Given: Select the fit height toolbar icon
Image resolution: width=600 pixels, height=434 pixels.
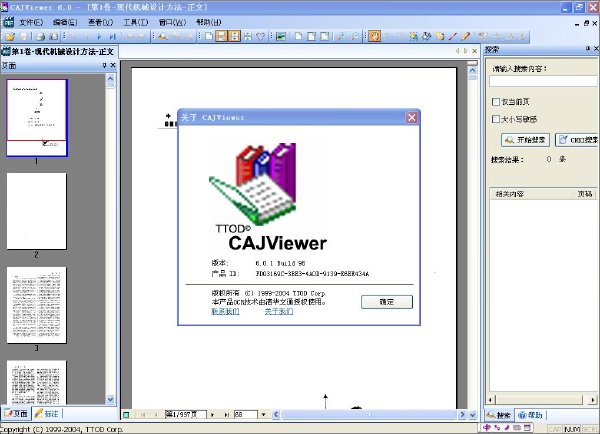Looking at the screenshot, I should coord(234,36).
